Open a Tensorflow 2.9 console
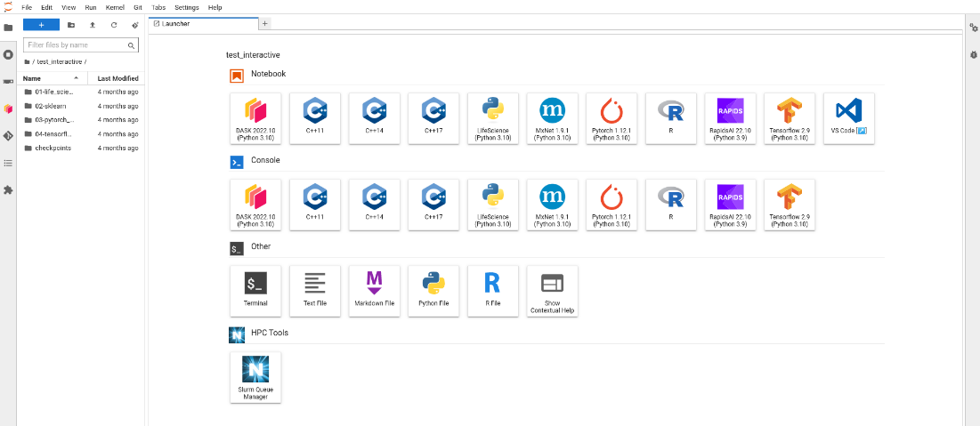This screenshot has height=426, width=980. pyautogui.click(x=790, y=205)
